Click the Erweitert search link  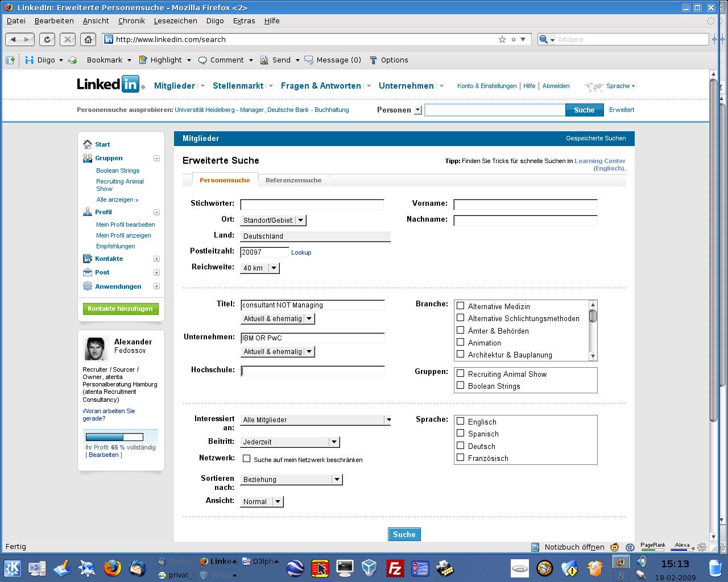[622, 110]
